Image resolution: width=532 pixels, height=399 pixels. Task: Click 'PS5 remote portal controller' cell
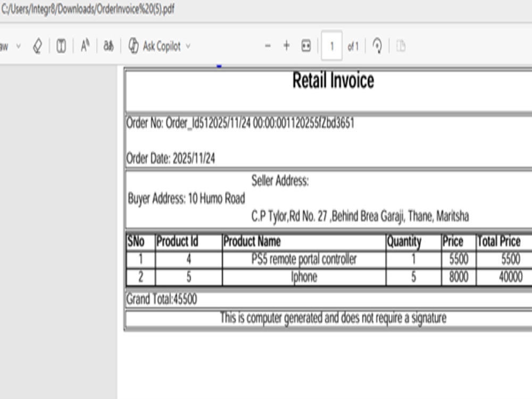coord(304,260)
